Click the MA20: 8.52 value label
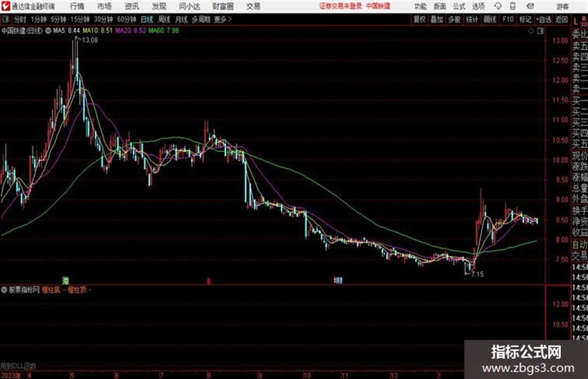 pyautogui.click(x=131, y=30)
